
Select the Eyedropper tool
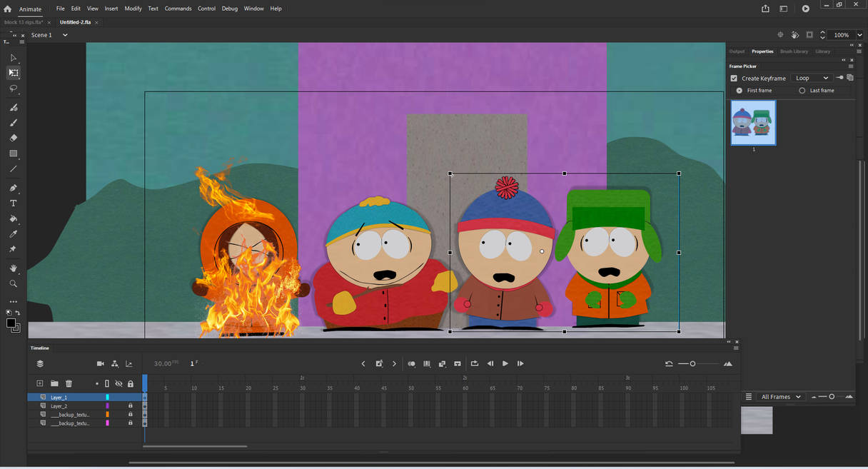click(13, 234)
